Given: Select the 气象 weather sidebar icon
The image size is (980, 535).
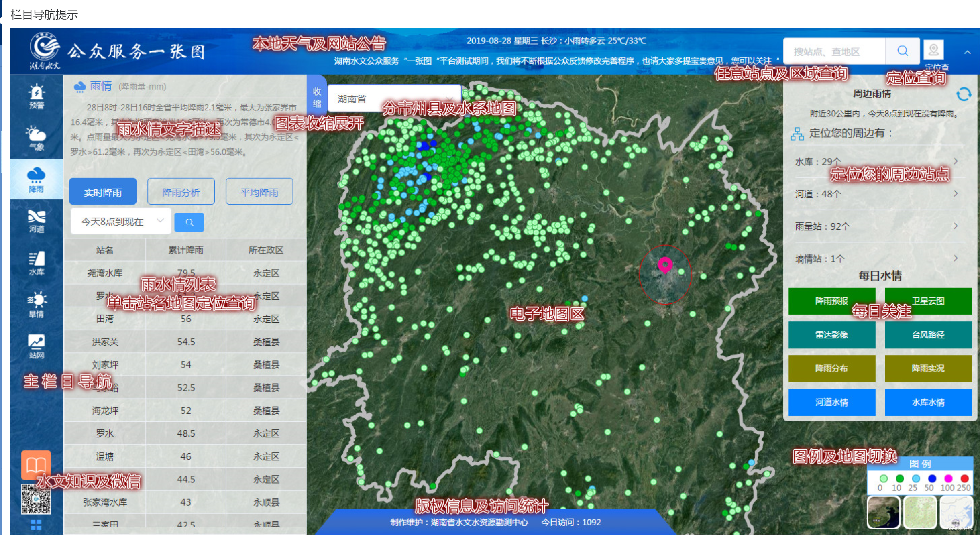Looking at the screenshot, I should click(37, 138).
